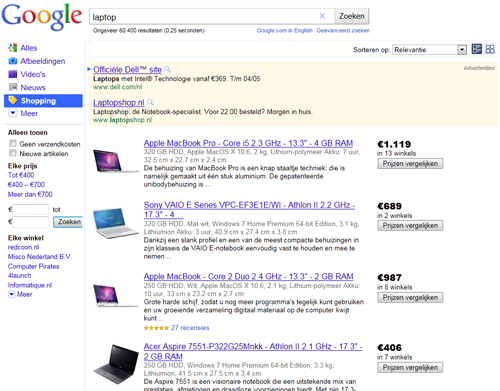
Task: Expand Meer under Elke winkel list
Action: 20,294
